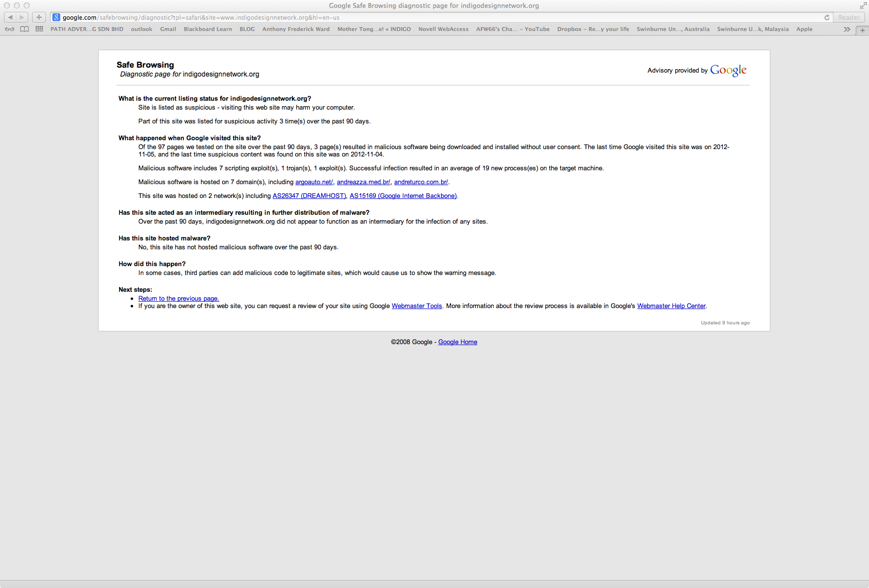Open the Webmaster Help Center link
The height and width of the screenshot is (588, 869).
tap(671, 306)
